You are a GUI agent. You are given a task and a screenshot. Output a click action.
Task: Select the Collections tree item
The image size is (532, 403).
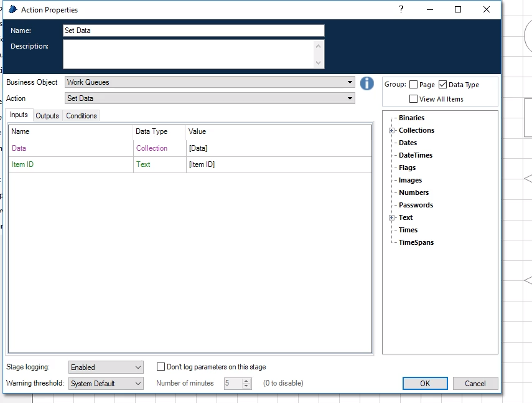pyautogui.click(x=416, y=130)
